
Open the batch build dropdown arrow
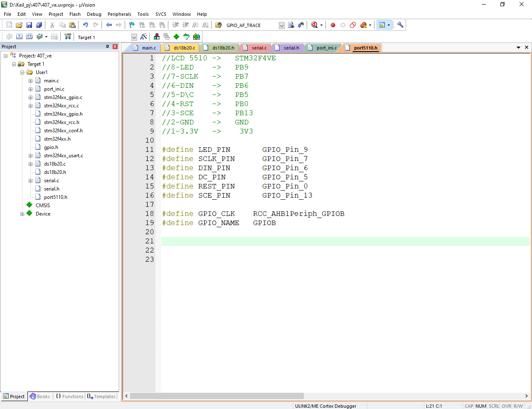[x=46, y=37]
